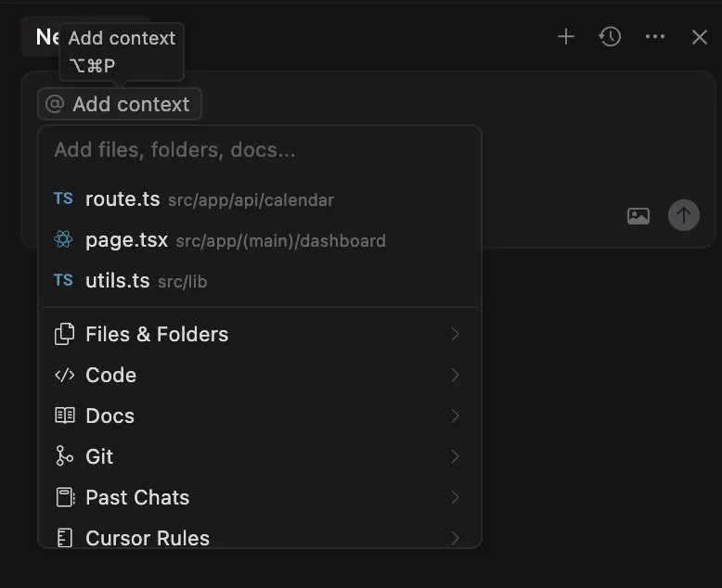Expand the Code submenu arrow
The image size is (722, 588).
[x=455, y=376]
